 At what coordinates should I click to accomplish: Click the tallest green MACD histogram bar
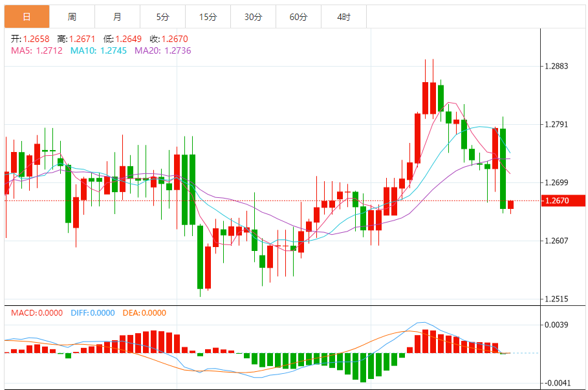(363, 367)
